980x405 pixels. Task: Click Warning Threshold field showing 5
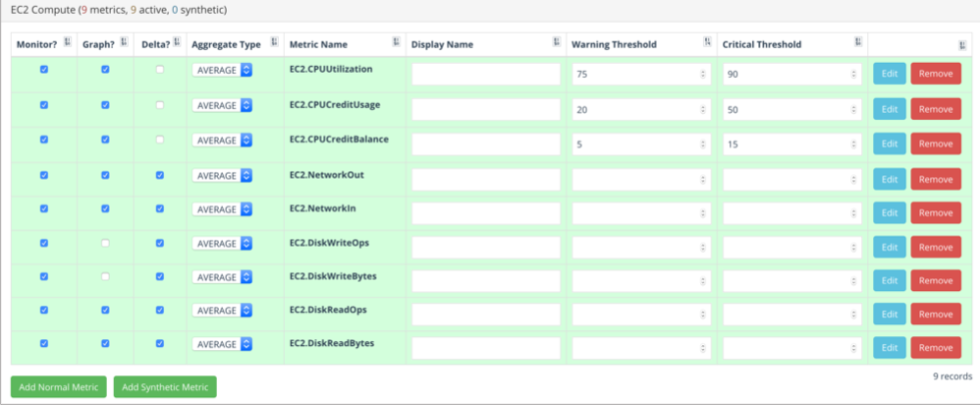coord(641,144)
